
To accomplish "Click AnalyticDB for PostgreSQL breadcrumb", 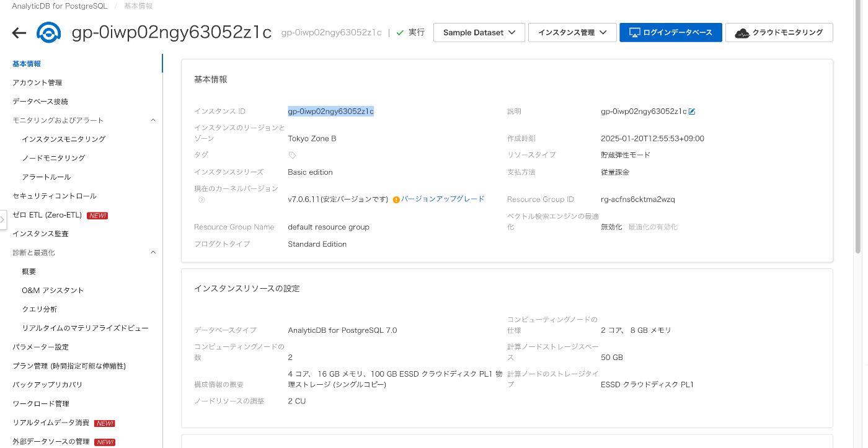I will 60,6.
